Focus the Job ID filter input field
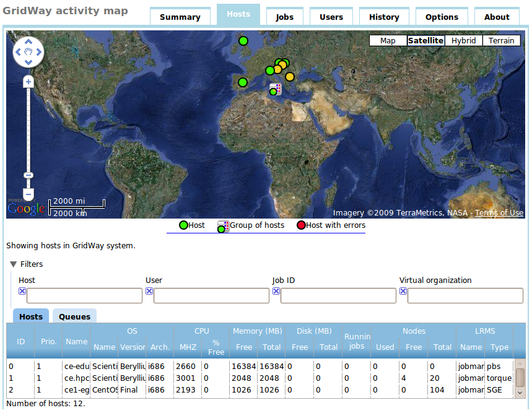The height and width of the screenshot is (413, 532). (x=338, y=296)
